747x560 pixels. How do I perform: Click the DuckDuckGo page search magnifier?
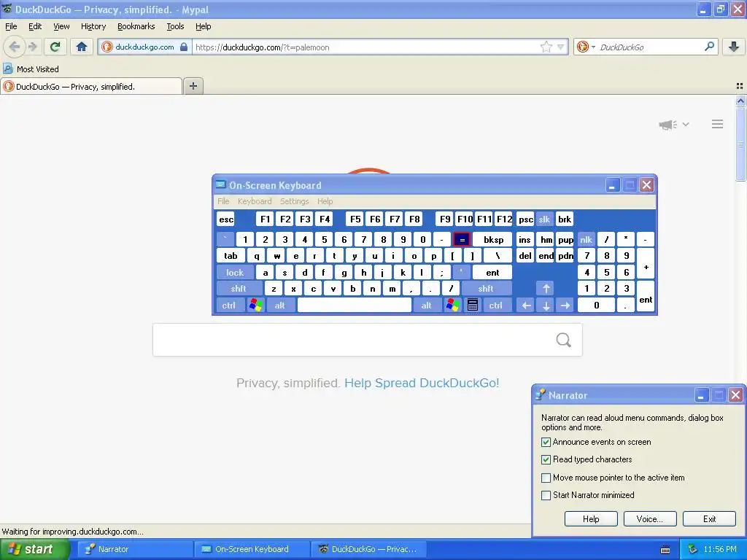(x=564, y=340)
